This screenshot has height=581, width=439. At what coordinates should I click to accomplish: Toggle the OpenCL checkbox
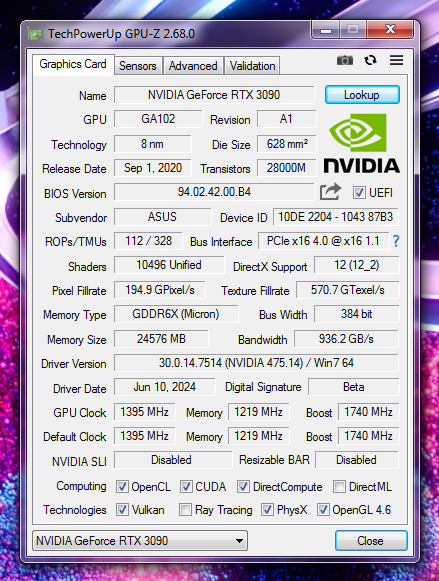pyautogui.click(x=122, y=487)
